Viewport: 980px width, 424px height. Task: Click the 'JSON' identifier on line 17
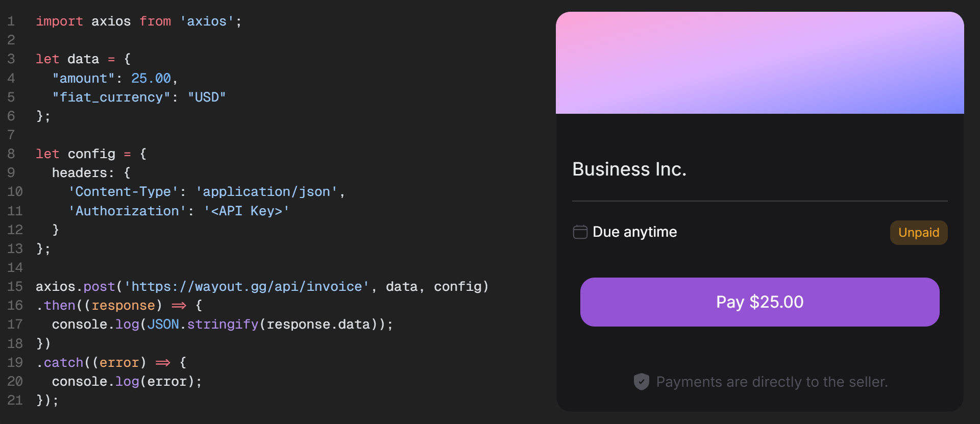(x=163, y=325)
